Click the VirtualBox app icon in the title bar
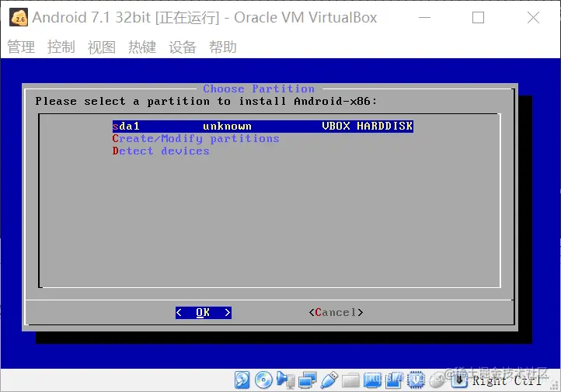This screenshot has height=392, width=561. [19, 18]
